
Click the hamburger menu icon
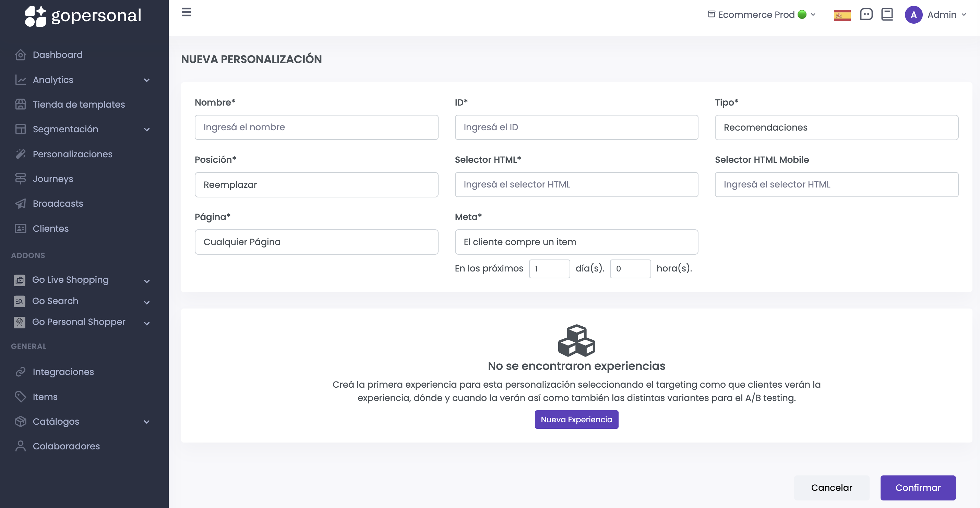[186, 12]
